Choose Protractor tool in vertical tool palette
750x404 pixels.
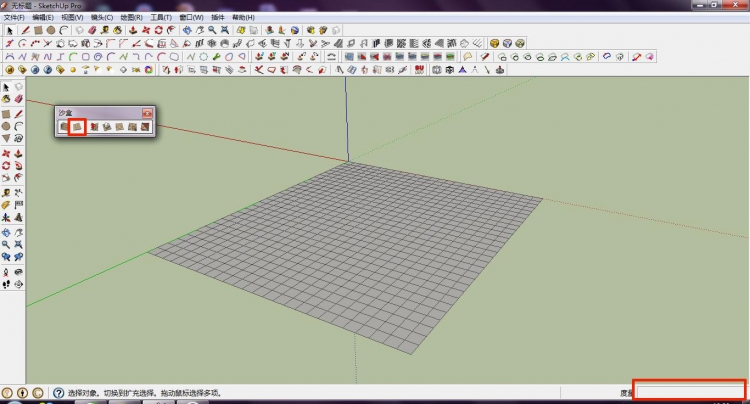point(6,205)
